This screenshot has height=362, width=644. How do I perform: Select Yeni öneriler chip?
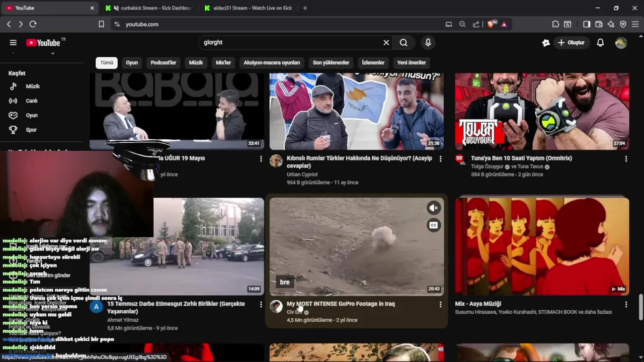(412, 63)
